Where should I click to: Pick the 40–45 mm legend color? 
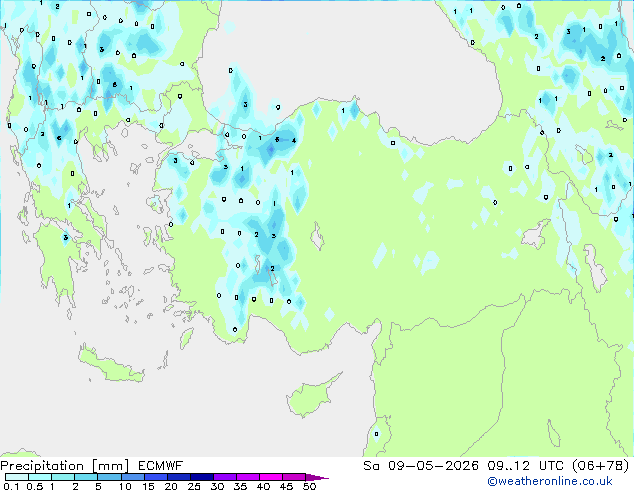click(271, 477)
